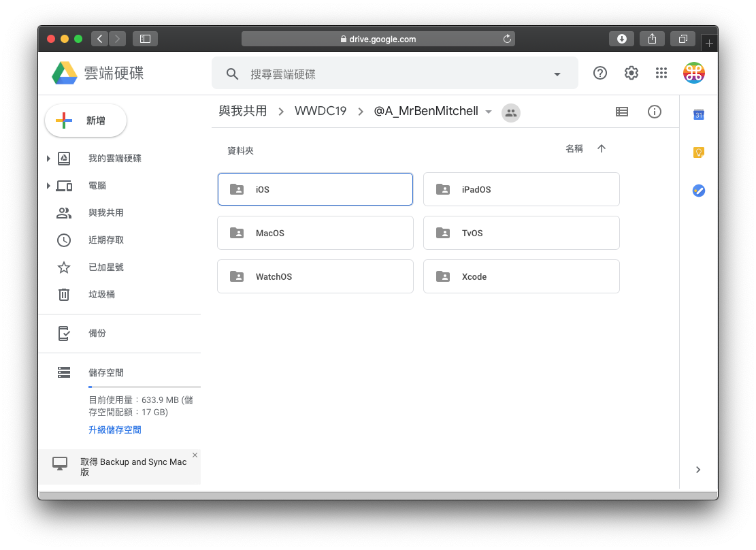Open 近期存取 in sidebar
756x550 pixels.
pos(106,240)
